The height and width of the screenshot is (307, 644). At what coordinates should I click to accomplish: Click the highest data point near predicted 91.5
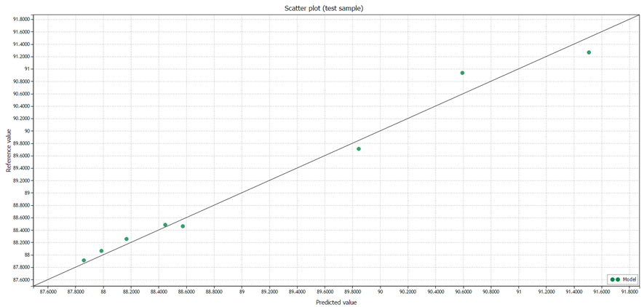point(589,52)
